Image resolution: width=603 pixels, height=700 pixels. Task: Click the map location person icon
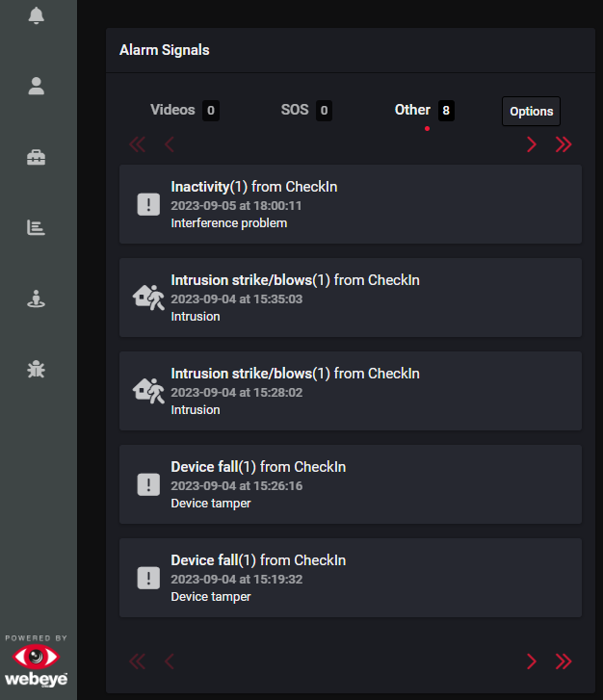(x=37, y=298)
